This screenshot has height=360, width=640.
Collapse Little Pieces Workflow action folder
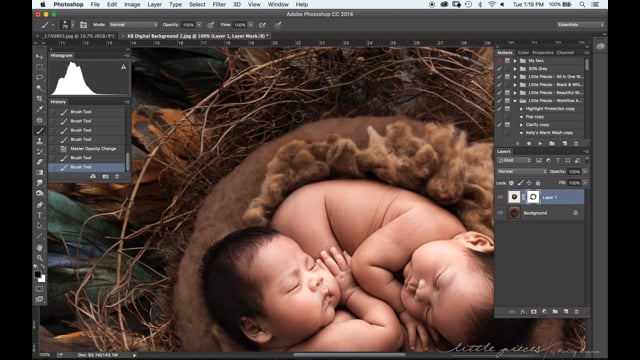point(515,100)
